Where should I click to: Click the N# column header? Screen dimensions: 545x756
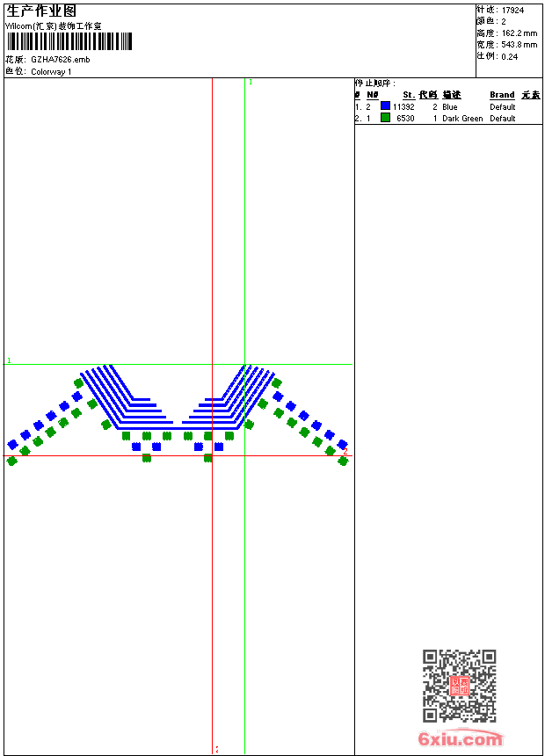click(x=373, y=95)
